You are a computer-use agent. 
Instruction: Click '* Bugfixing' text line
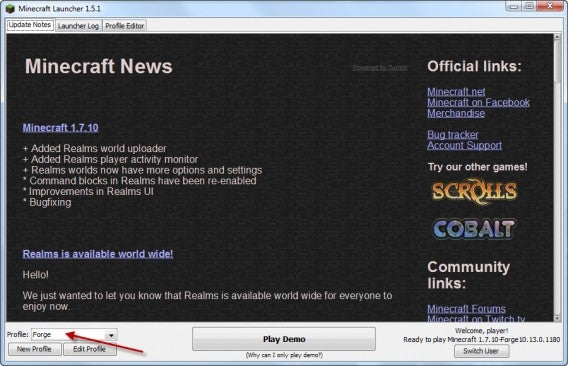pos(47,203)
